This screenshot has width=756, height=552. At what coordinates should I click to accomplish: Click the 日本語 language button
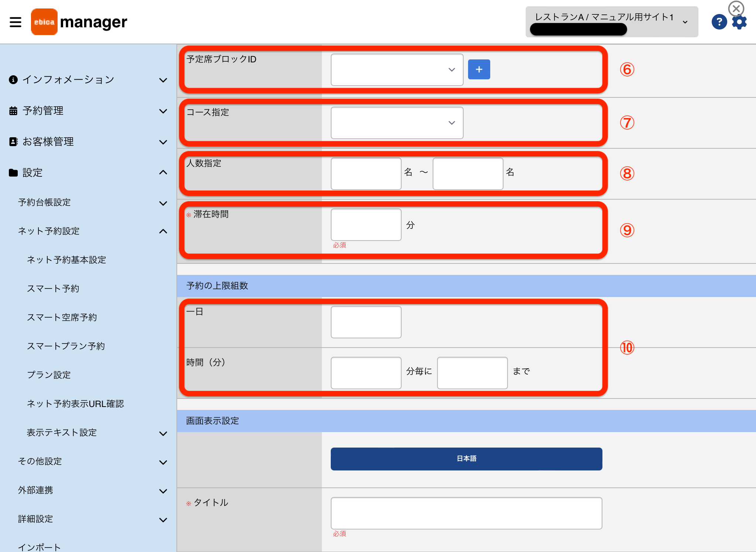point(466,459)
